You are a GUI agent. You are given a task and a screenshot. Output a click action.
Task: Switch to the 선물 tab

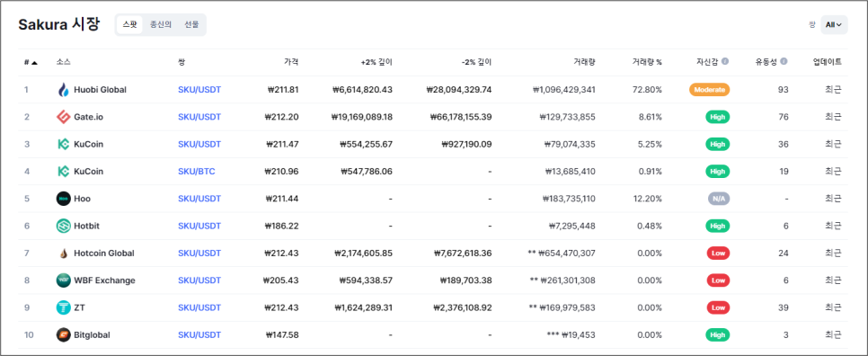click(x=191, y=25)
